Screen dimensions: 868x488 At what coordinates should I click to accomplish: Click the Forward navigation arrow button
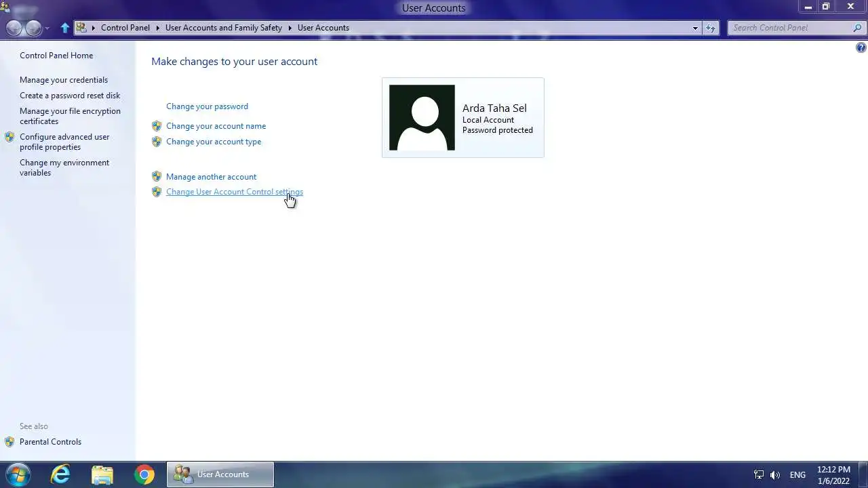[33, 28]
